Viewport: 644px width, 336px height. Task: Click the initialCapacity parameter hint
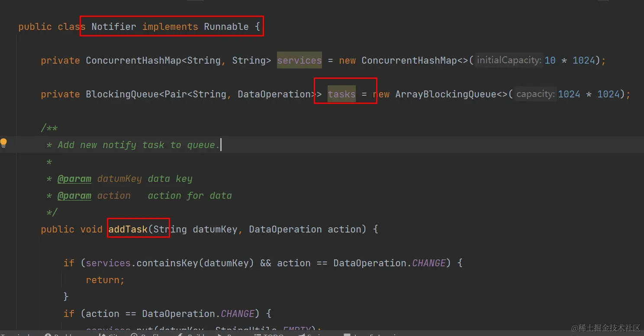pyautogui.click(x=509, y=61)
